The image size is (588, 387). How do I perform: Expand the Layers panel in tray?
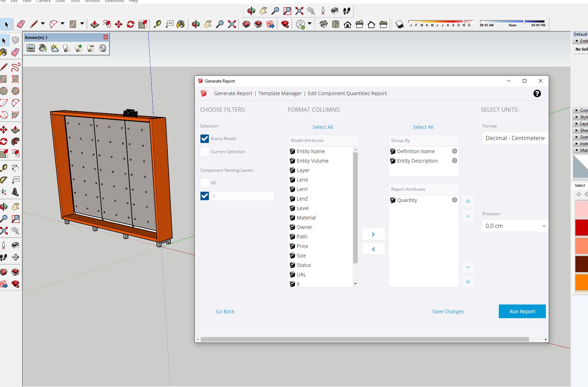580,124
